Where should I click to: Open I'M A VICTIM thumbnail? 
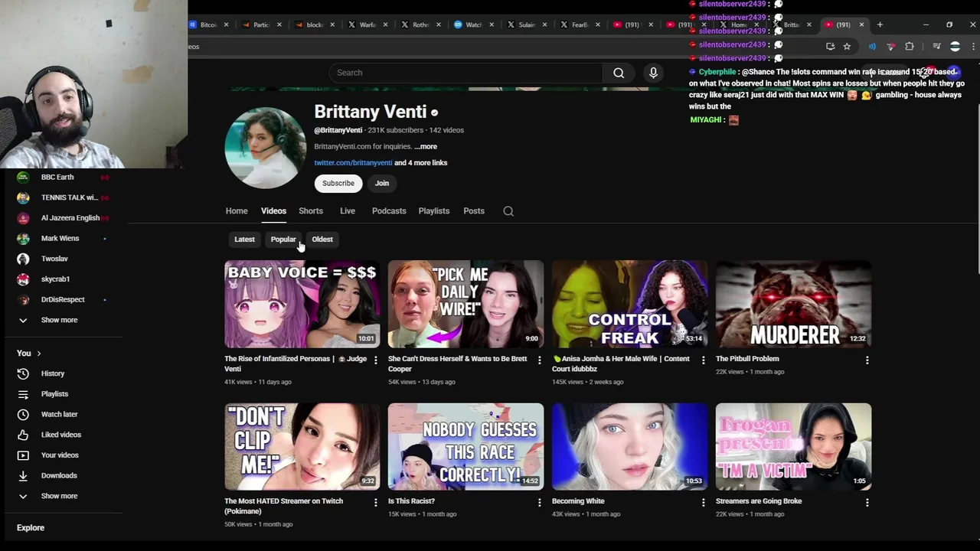(793, 447)
